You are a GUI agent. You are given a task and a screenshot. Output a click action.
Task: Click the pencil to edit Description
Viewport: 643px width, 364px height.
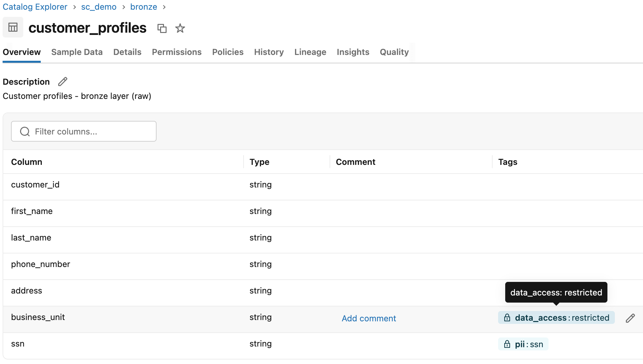pos(62,82)
